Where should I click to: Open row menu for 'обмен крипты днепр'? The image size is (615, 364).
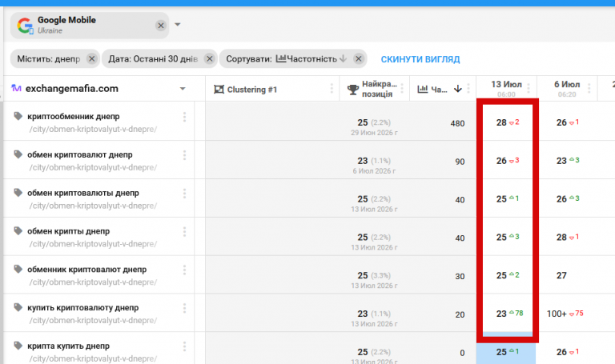(x=184, y=231)
